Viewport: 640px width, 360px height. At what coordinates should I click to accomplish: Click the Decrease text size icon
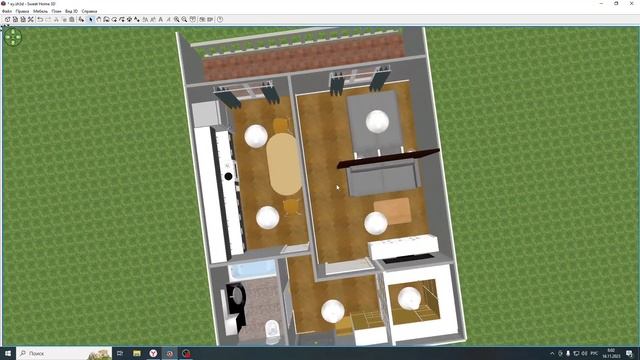click(x=152, y=19)
